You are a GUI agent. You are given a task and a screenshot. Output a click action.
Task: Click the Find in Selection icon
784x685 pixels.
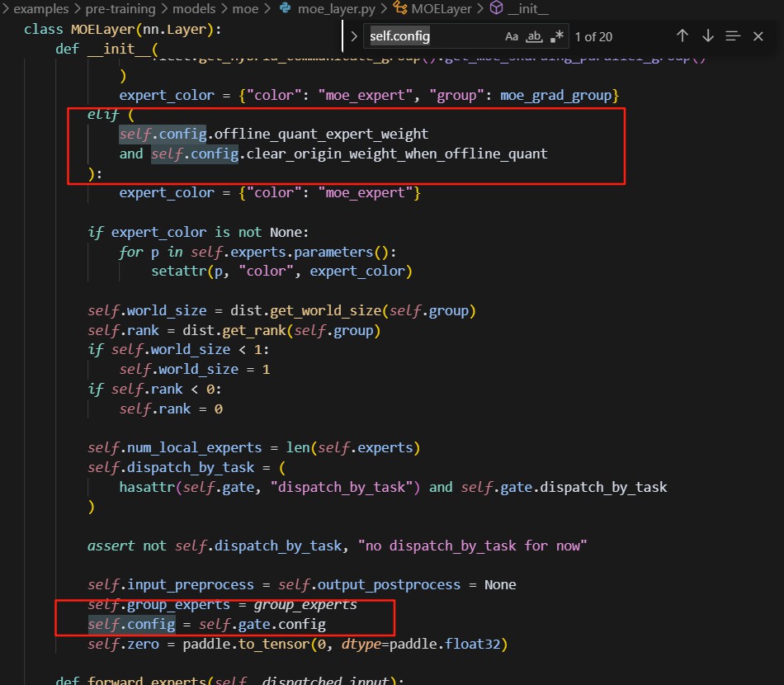point(733,36)
